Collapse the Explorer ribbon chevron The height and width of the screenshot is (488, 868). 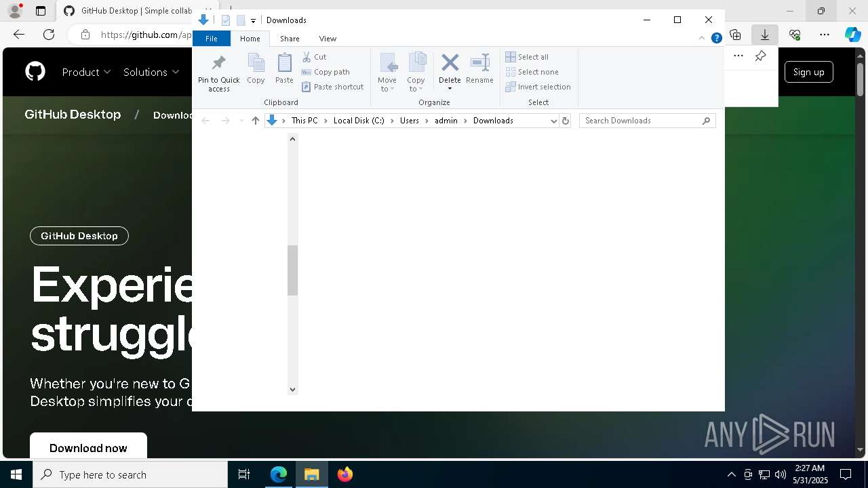tap(703, 39)
